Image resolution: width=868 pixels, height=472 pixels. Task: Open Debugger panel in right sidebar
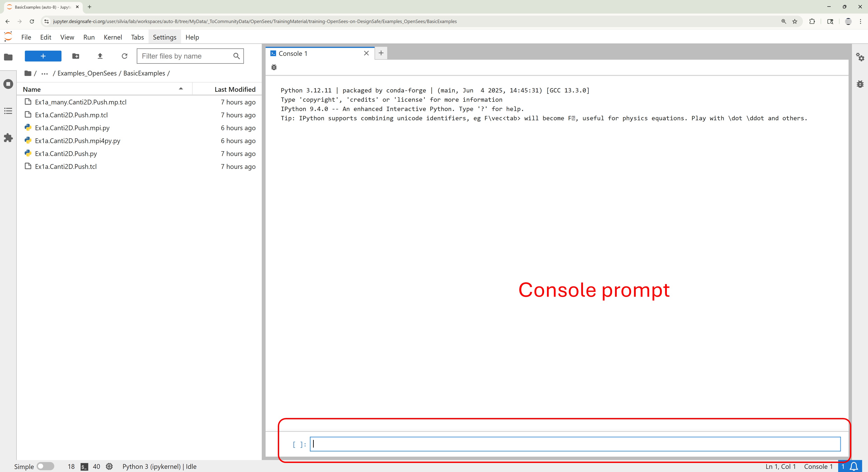[860, 84]
